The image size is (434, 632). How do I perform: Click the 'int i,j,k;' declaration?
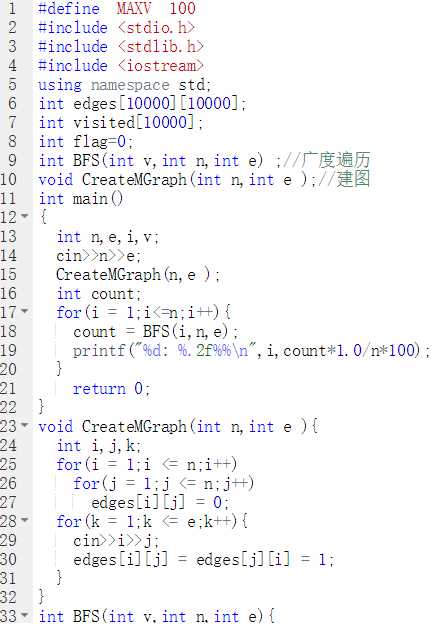click(99, 446)
